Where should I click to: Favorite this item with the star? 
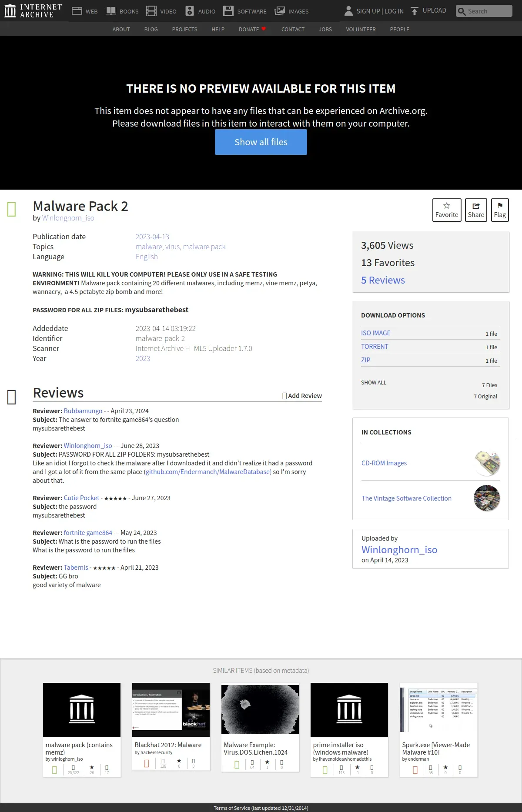pyautogui.click(x=447, y=210)
